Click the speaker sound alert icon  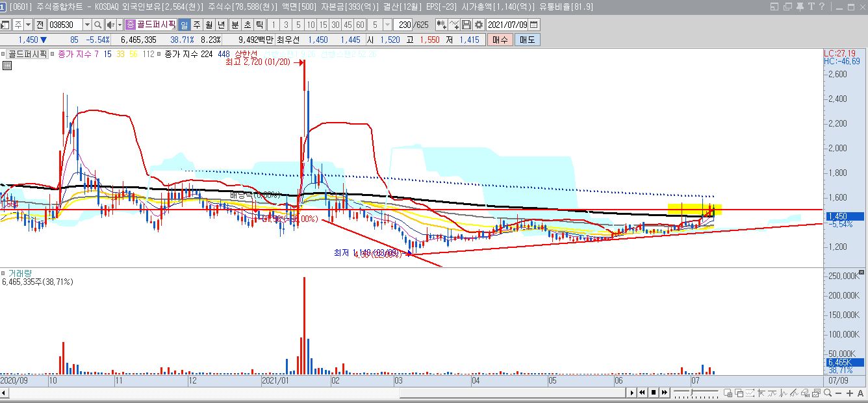[110, 25]
